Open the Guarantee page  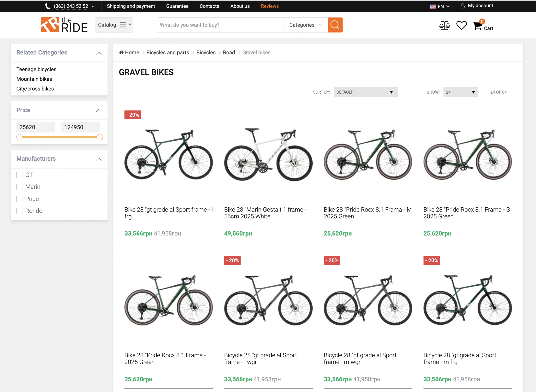[177, 6]
